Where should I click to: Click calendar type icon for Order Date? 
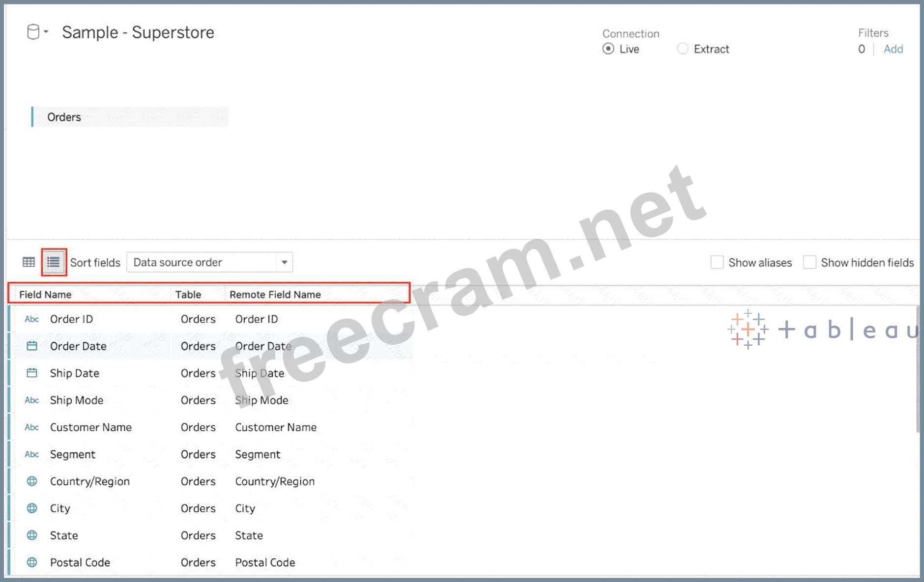[32, 346]
